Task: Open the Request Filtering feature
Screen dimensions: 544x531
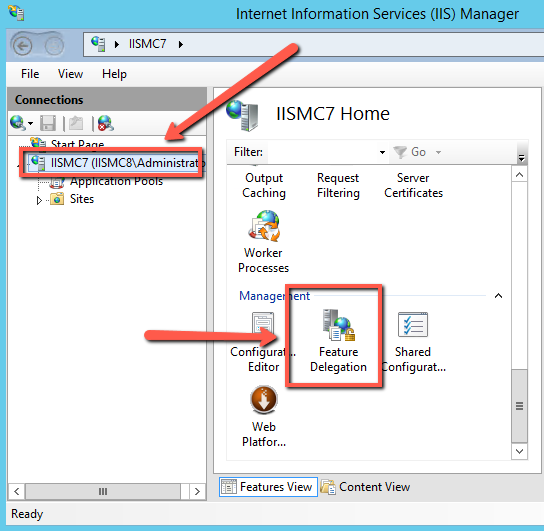Action: point(338,185)
